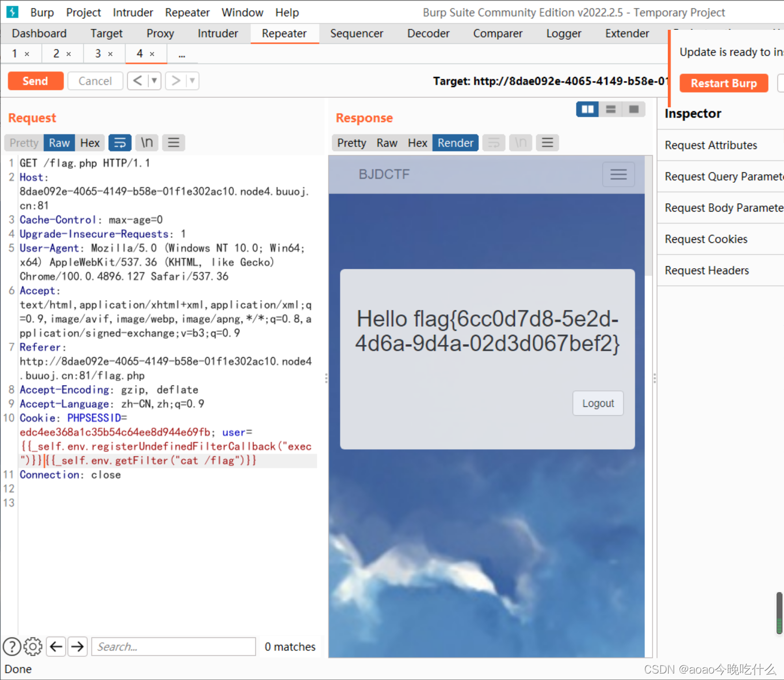The width and height of the screenshot is (784, 680).
Task: Select side-by-side layout view
Action: (587, 109)
